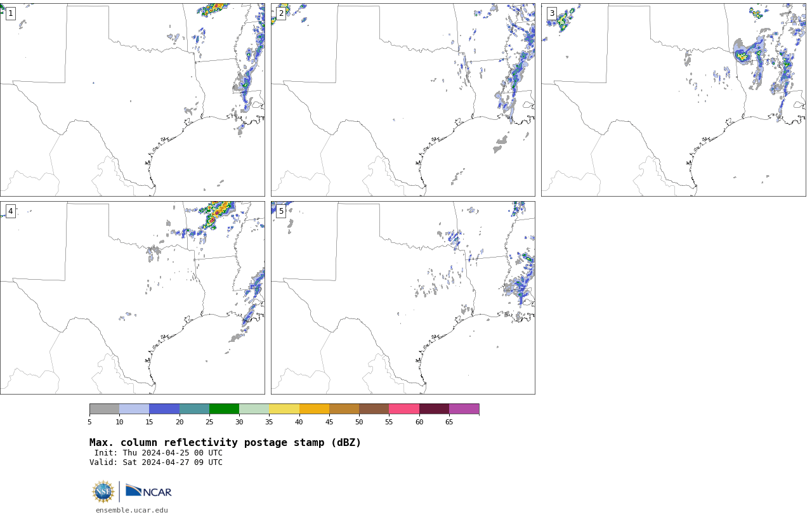812x517 pixels.
Task: Click the panel number label 2
Action: (x=281, y=13)
